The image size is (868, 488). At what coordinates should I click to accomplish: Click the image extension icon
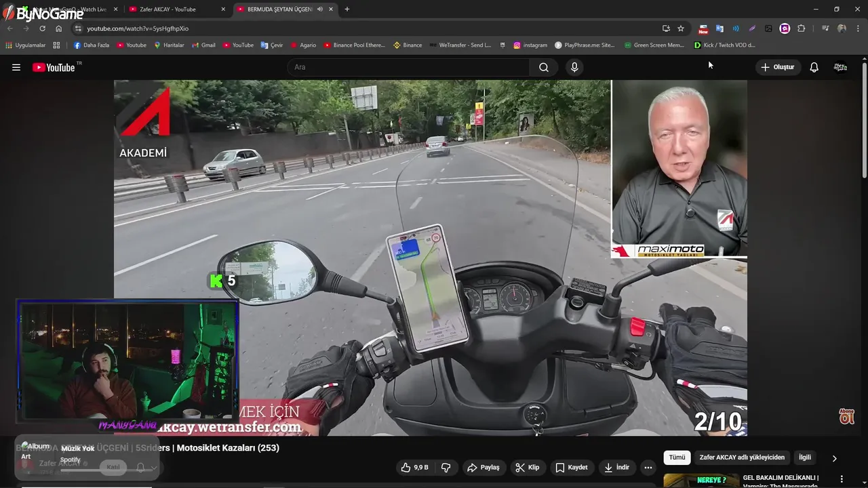coord(768,28)
